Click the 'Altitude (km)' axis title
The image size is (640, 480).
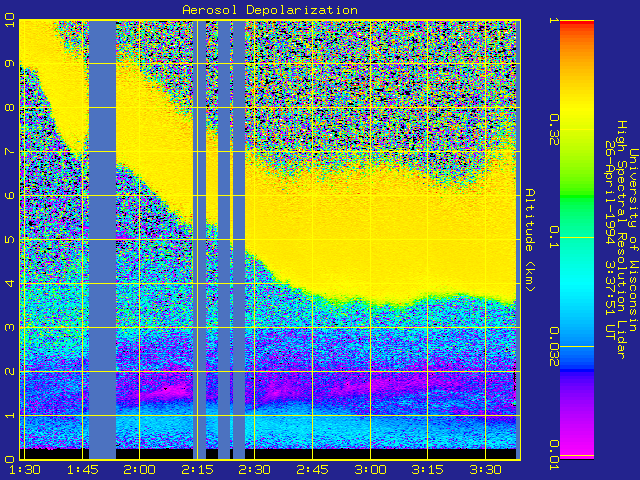(x=529, y=240)
